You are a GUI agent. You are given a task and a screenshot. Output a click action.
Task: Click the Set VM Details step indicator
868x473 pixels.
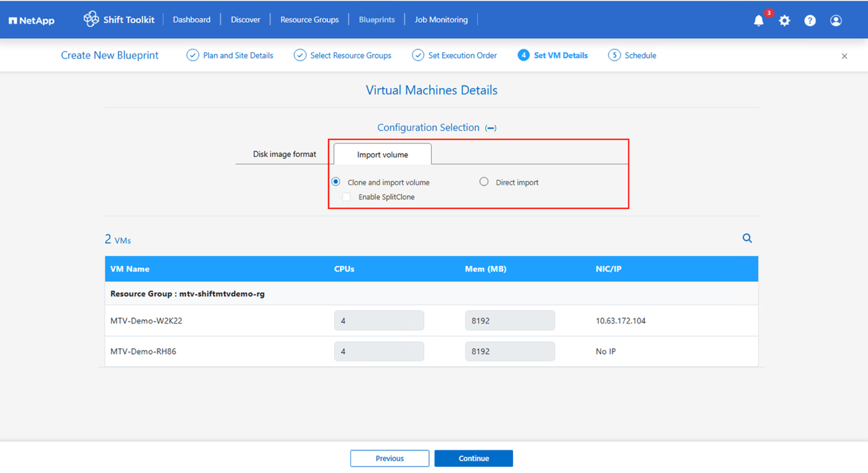tap(553, 55)
